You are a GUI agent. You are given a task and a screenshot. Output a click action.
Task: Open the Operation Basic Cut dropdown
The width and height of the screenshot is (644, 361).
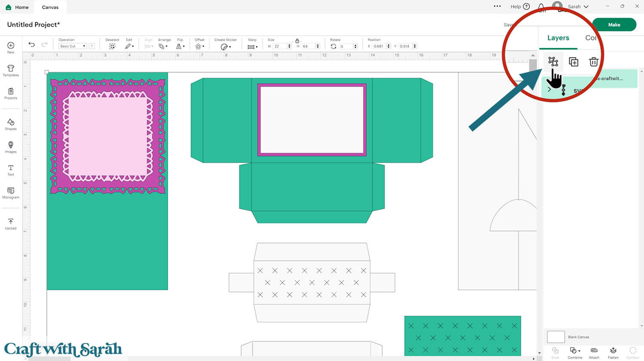tap(73, 46)
